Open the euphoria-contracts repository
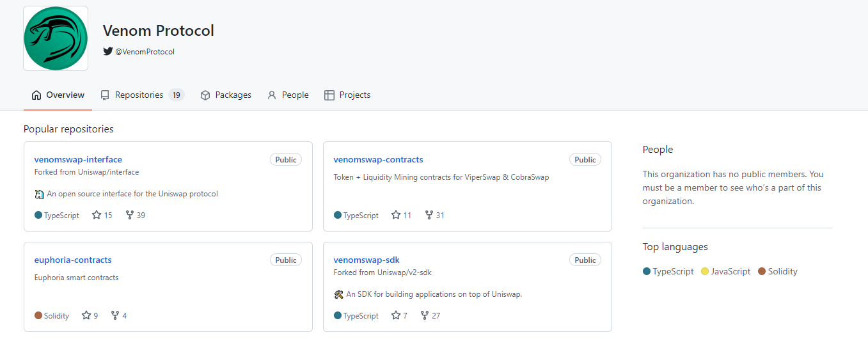868x339 pixels. point(73,260)
